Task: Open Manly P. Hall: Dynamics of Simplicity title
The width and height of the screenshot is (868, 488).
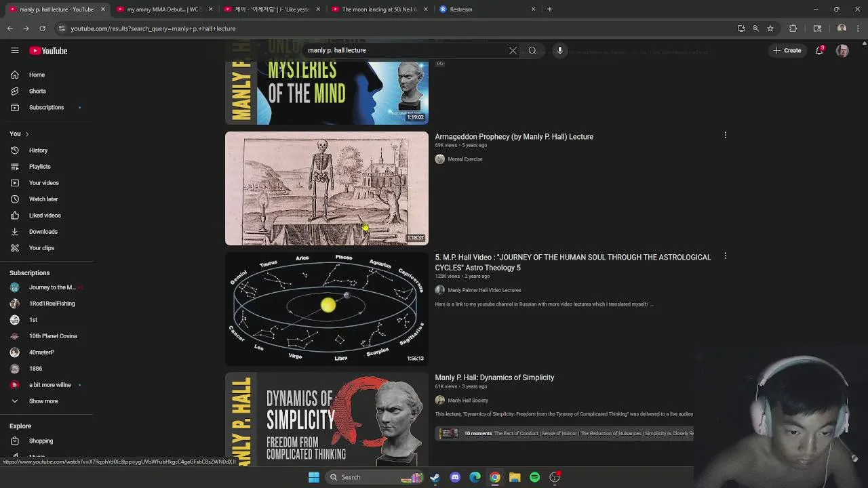Action: click(494, 378)
